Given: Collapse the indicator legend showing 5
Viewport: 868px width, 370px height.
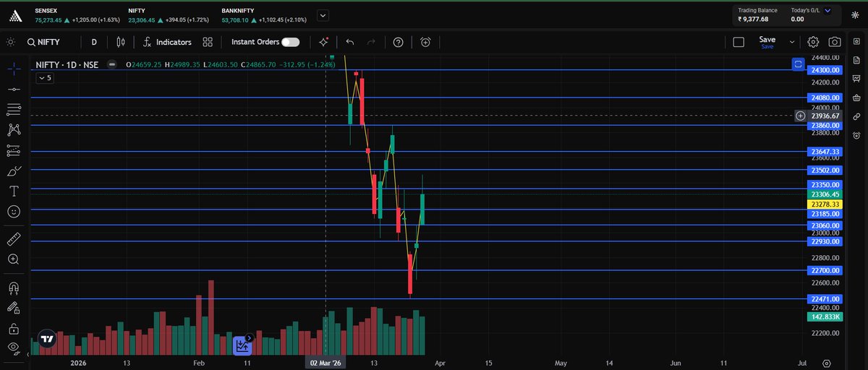Looking at the screenshot, I should point(45,77).
